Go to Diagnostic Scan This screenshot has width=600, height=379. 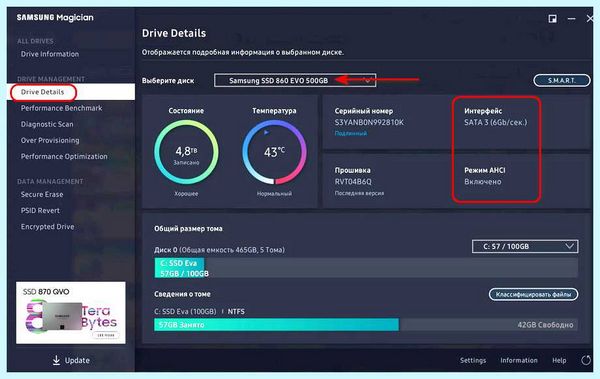[47, 124]
